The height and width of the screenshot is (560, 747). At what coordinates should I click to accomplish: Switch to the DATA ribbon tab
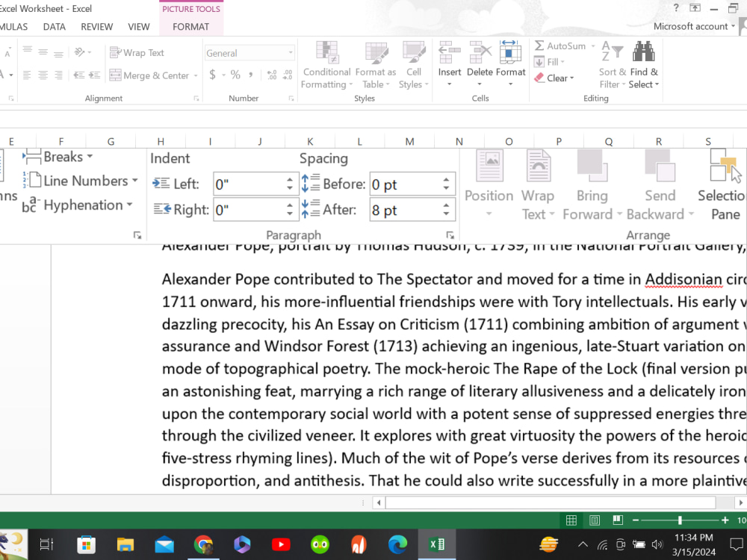(x=55, y=27)
